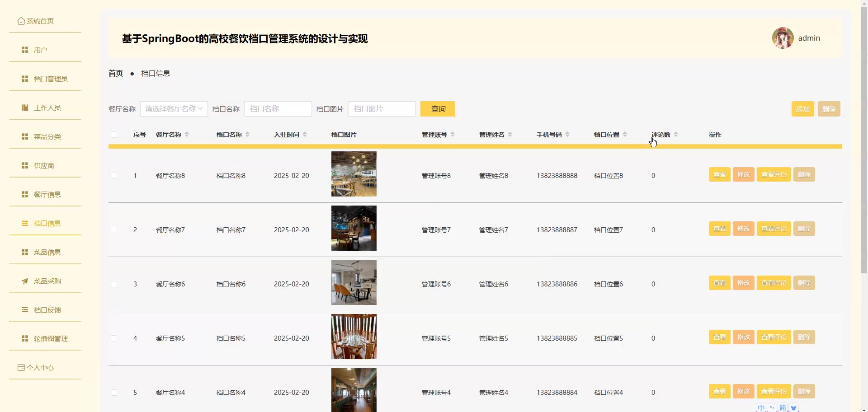Click the grid icon next to 用户

click(25, 50)
